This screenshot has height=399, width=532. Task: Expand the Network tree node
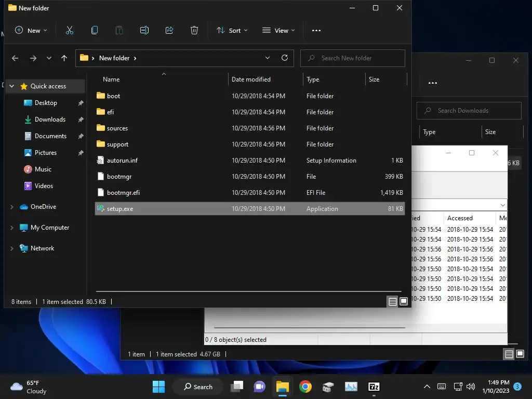11,248
